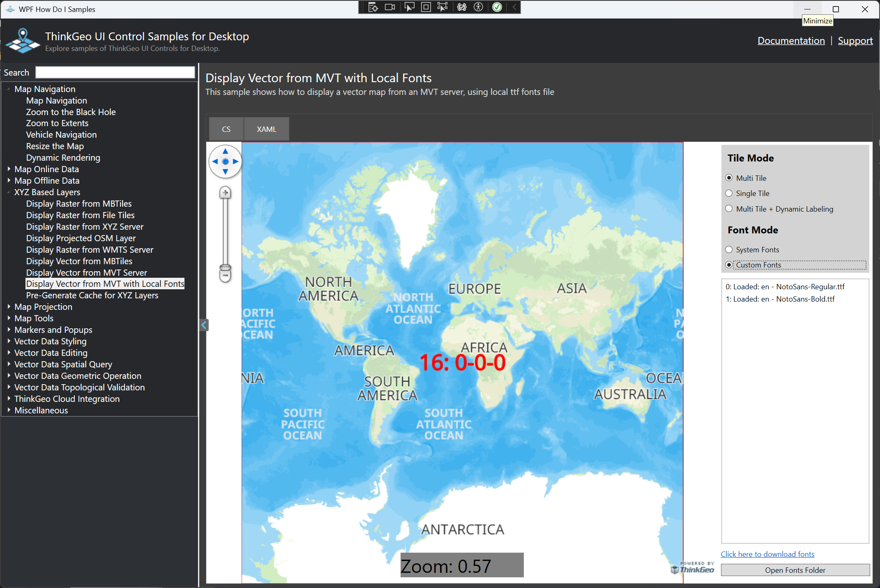Click the zoom in plus button
The height and width of the screenshot is (588, 880).
pyautogui.click(x=225, y=192)
